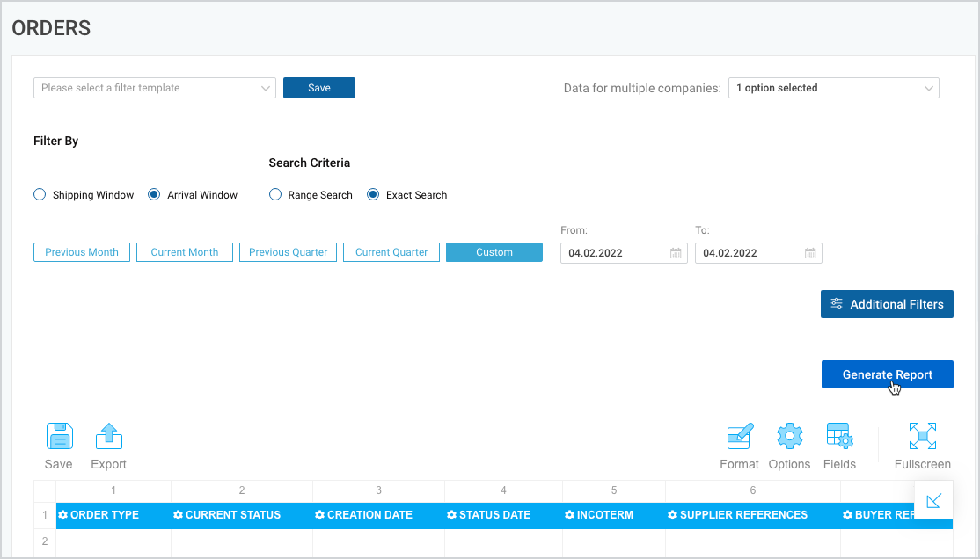Open the filter template dropdown
Screen dimensions: 980x559
point(154,88)
